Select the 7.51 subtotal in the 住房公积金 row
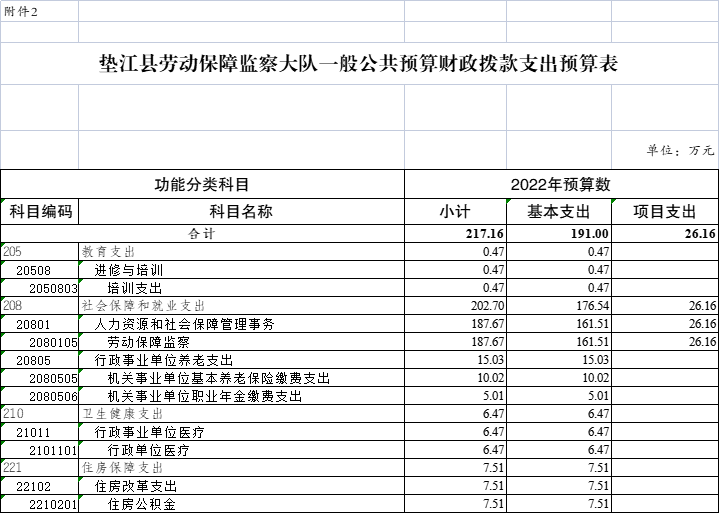Screen dimensions: 719x514 [x=455, y=503]
